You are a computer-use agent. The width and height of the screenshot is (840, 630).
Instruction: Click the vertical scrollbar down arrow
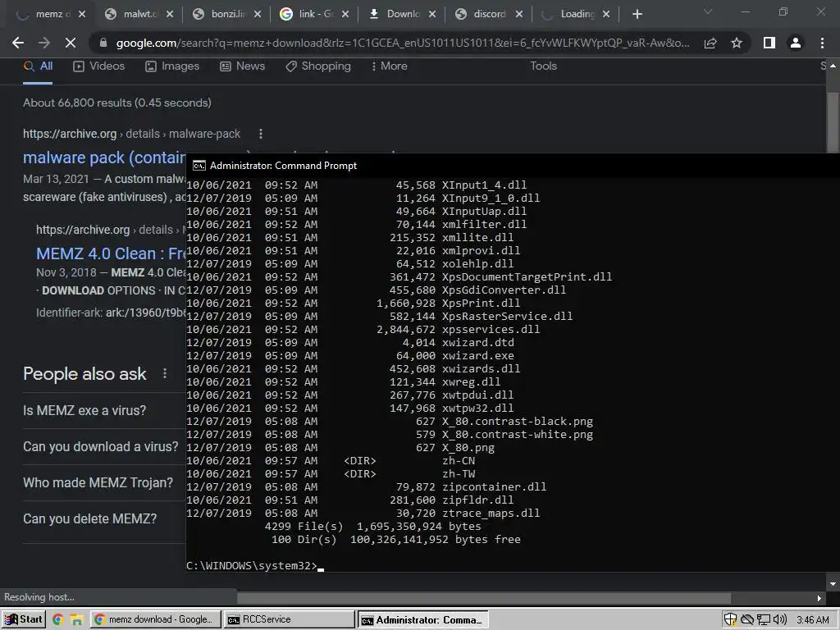tap(833, 584)
